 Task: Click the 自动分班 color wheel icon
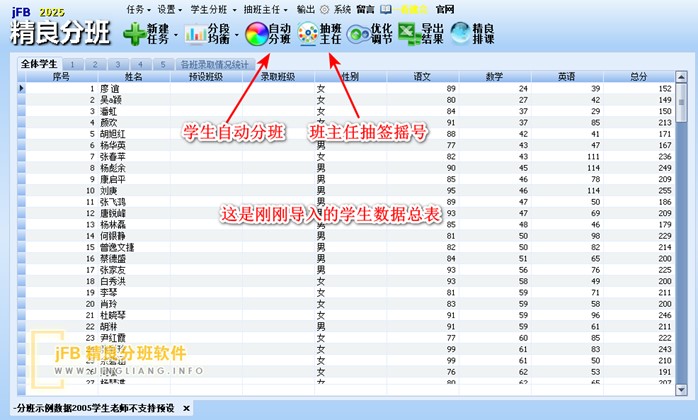coord(257,34)
